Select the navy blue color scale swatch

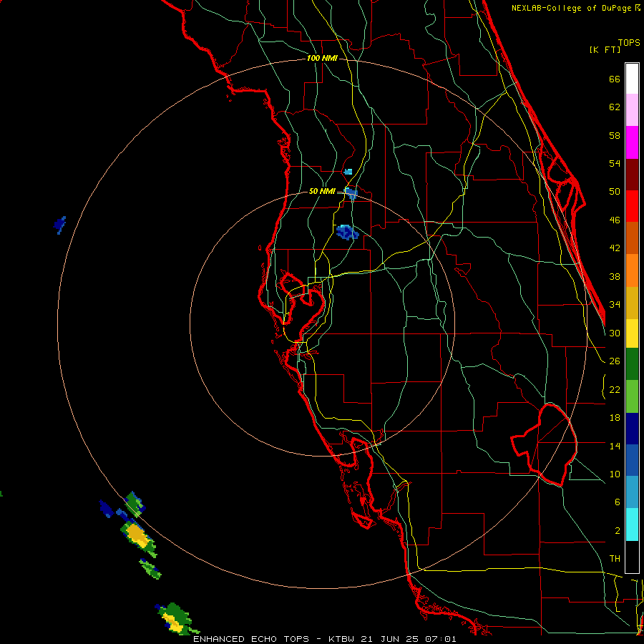coord(632,429)
